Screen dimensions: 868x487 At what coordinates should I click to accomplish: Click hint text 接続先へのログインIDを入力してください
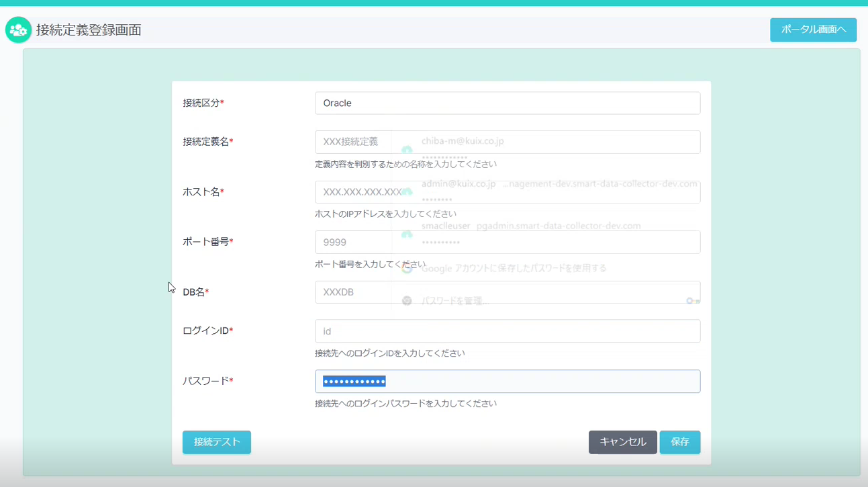point(390,353)
